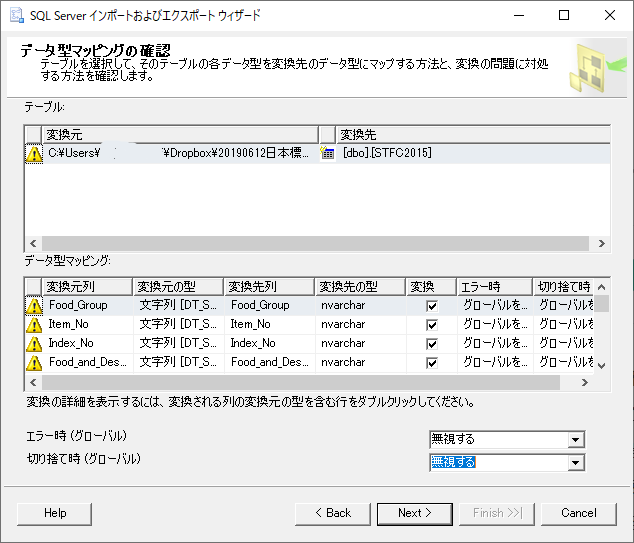This screenshot has width=634, height=543.
Task: Open the 切り捨て時 (グローバル) dropdown
Action: [x=575, y=462]
